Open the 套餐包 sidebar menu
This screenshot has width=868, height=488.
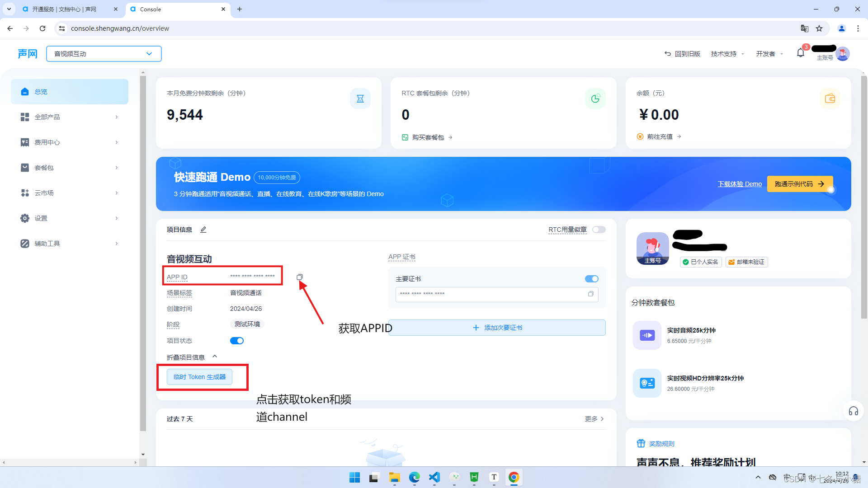point(70,168)
